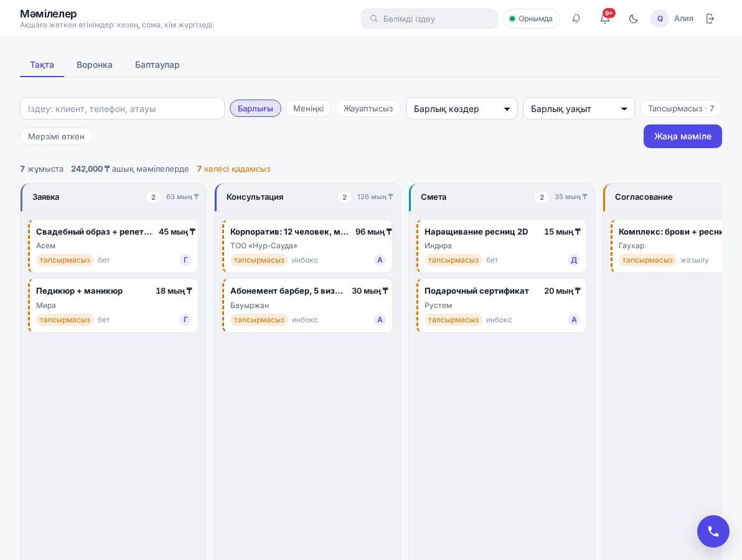The width and height of the screenshot is (742, 560).
Task: Click assignee Д avatar on Наращивание ресниц card
Action: pyautogui.click(x=573, y=259)
